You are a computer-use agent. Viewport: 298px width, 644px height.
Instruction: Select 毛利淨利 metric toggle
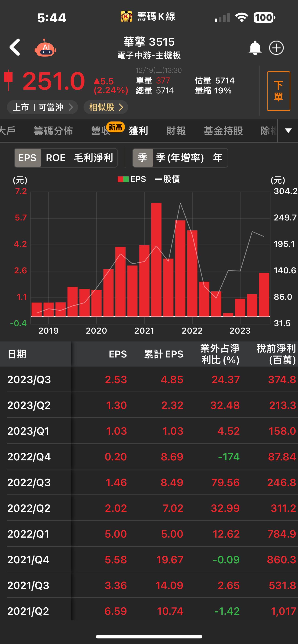(x=93, y=158)
